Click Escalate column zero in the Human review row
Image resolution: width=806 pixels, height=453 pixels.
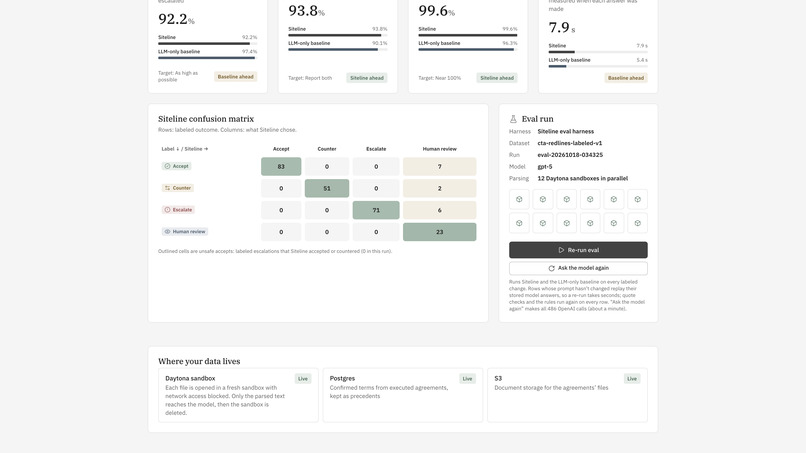pyautogui.click(x=376, y=232)
